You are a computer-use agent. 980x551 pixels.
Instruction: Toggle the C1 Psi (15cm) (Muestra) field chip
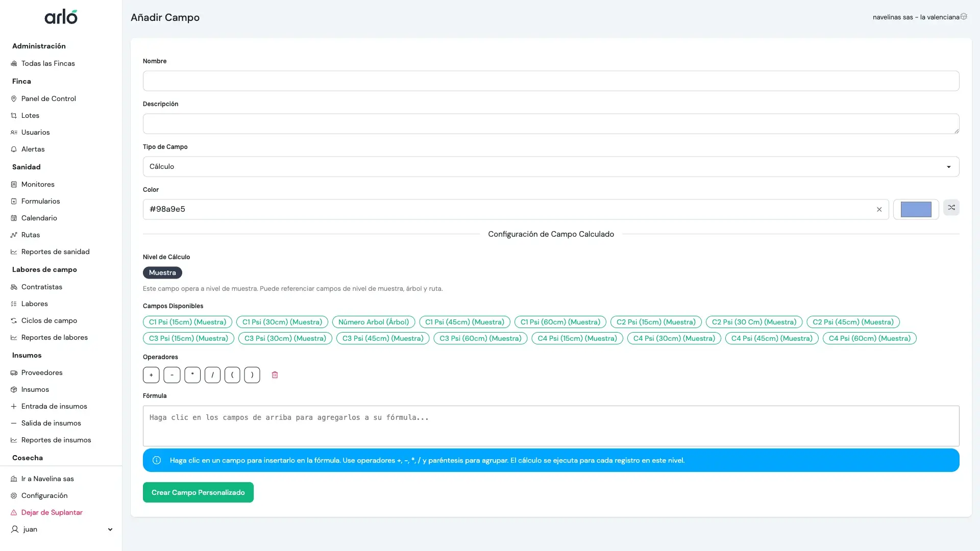(187, 322)
